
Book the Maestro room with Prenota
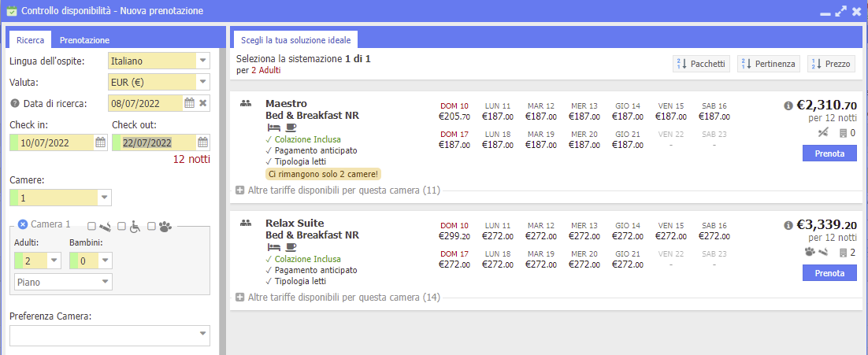pyautogui.click(x=829, y=153)
